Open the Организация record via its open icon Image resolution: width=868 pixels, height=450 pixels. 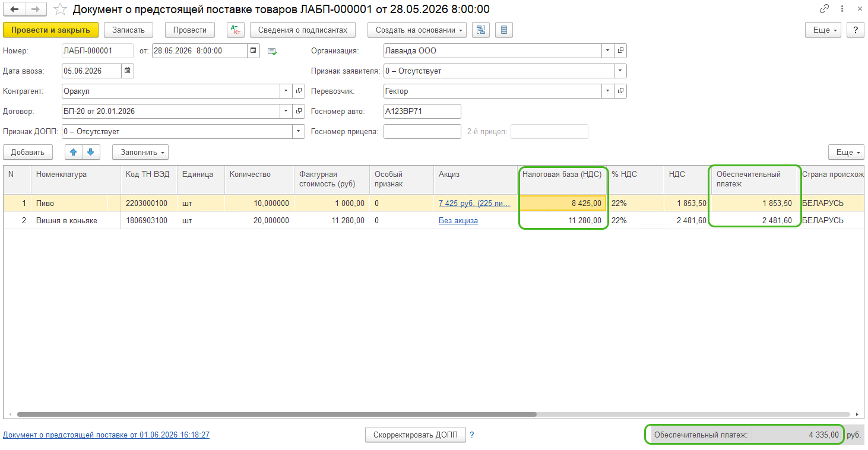620,51
